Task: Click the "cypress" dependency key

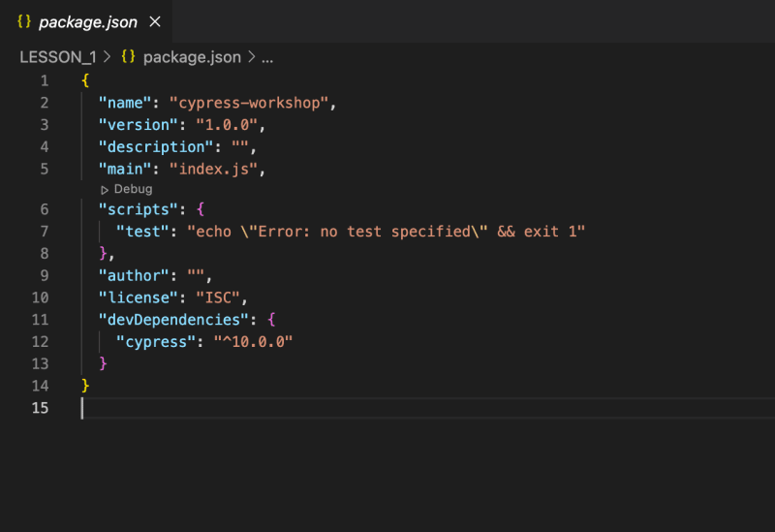Action: pos(156,342)
